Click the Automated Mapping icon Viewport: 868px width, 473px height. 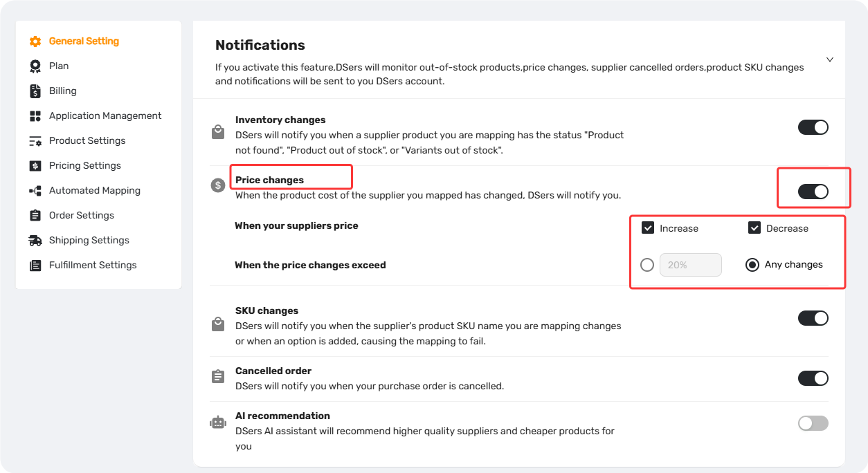tap(35, 191)
